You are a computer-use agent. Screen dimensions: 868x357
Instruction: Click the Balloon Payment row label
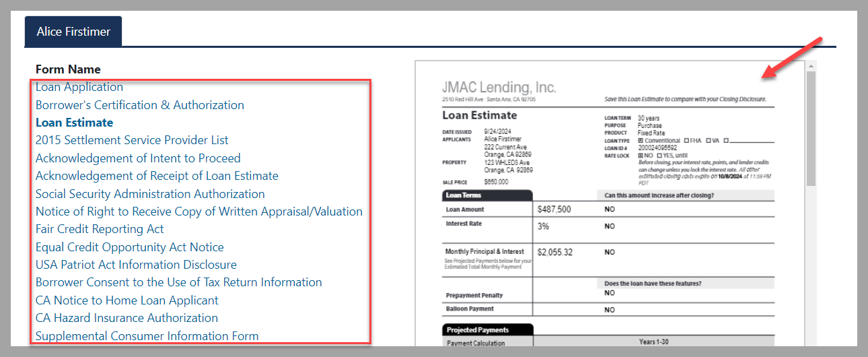point(470,309)
